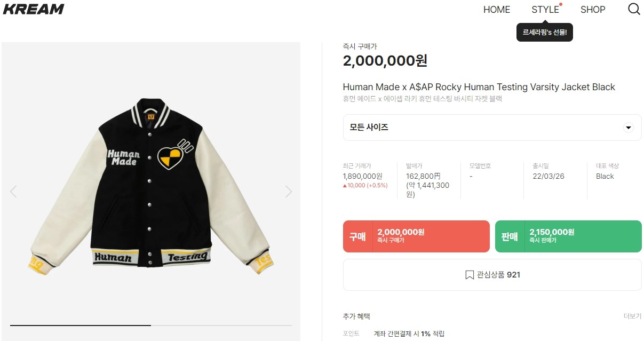Open the SHOP menu item
Screen dimensions: 644x341
coord(593,10)
